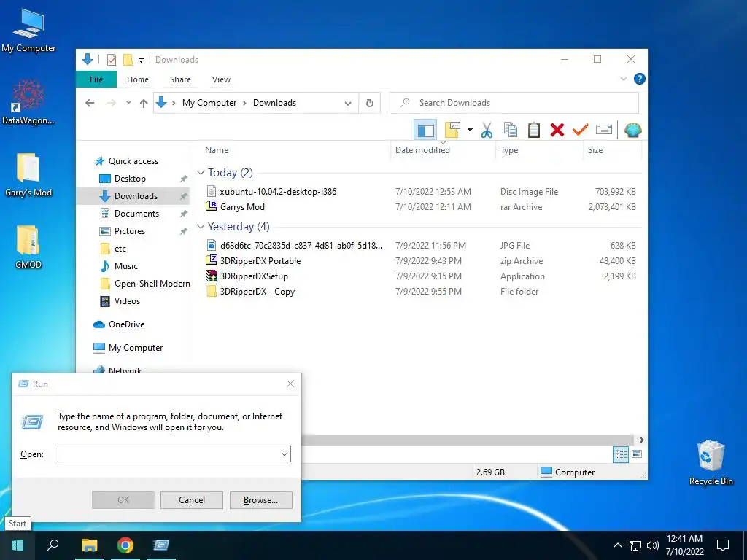Click My Computer in address breadcrumb
The width and height of the screenshot is (747, 560).
tap(209, 103)
